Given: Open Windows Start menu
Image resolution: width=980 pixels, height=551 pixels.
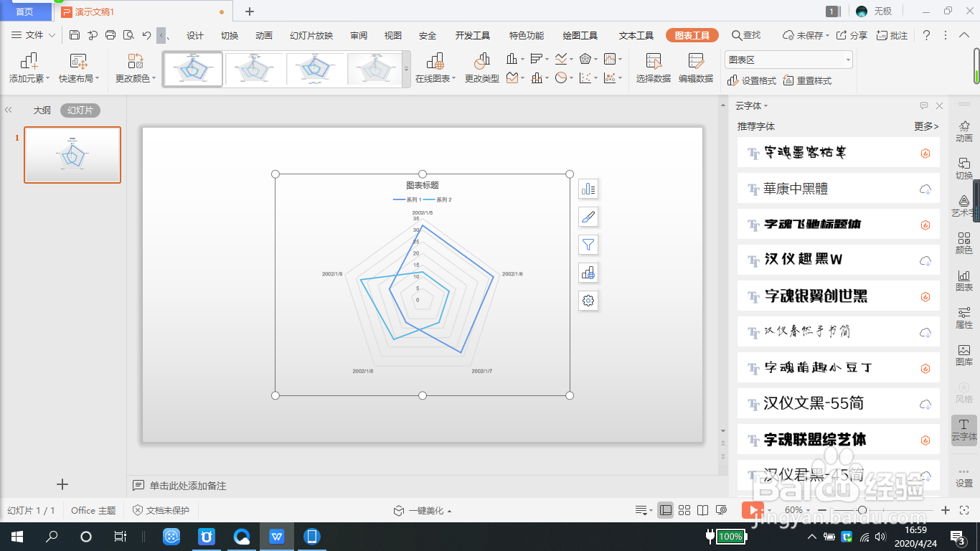Looking at the screenshot, I should point(17,536).
